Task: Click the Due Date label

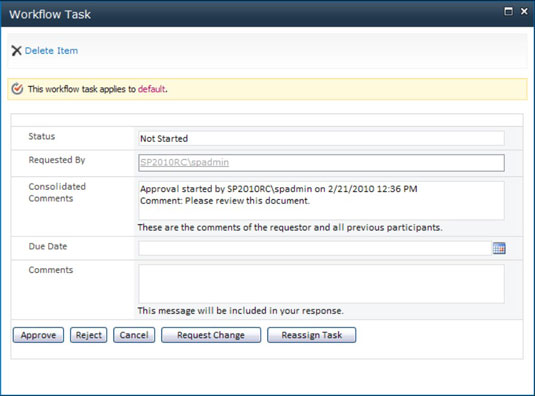Action: tap(48, 246)
